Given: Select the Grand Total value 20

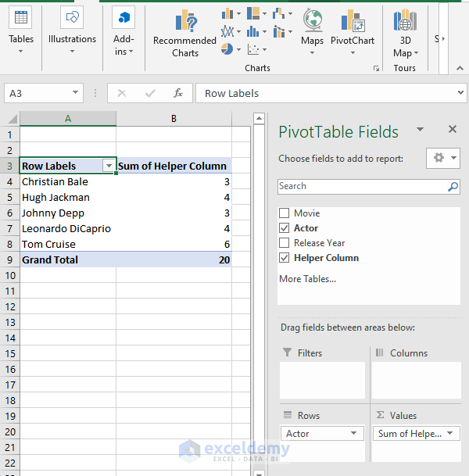Looking at the screenshot, I should [x=174, y=259].
